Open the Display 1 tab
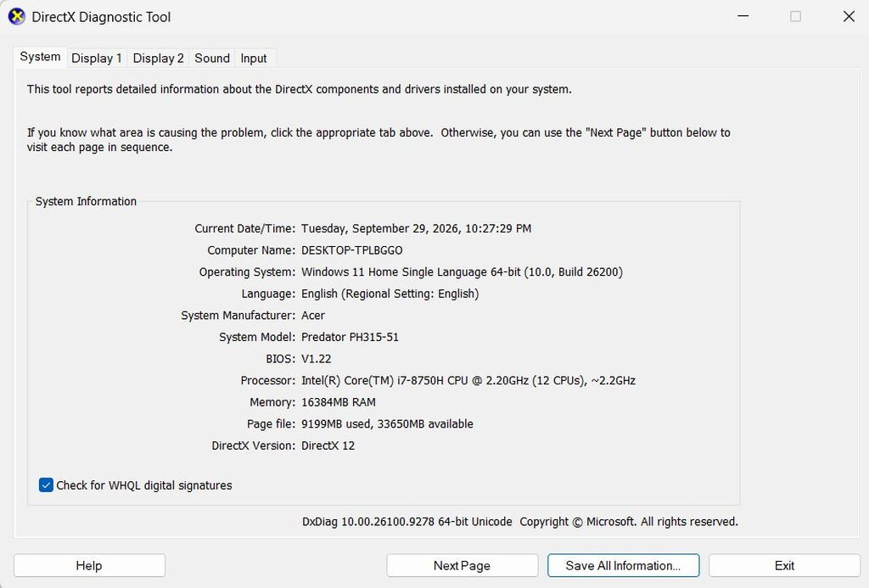 tap(97, 59)
